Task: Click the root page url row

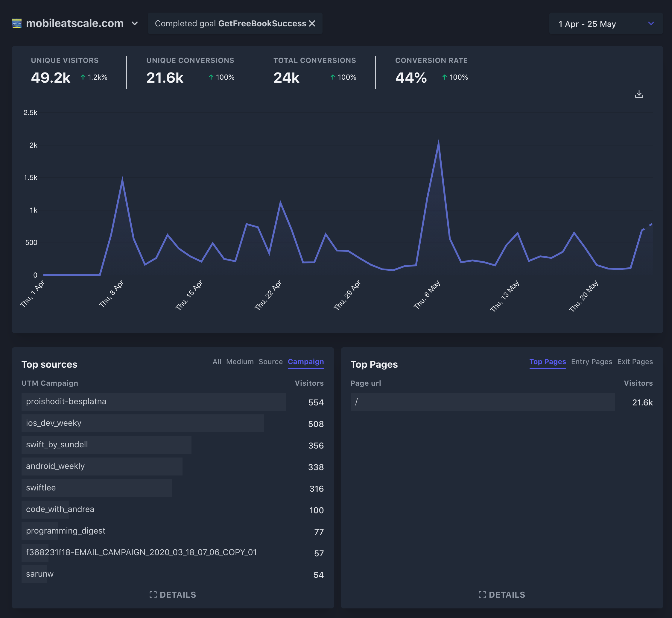Action: coord(357,402)
